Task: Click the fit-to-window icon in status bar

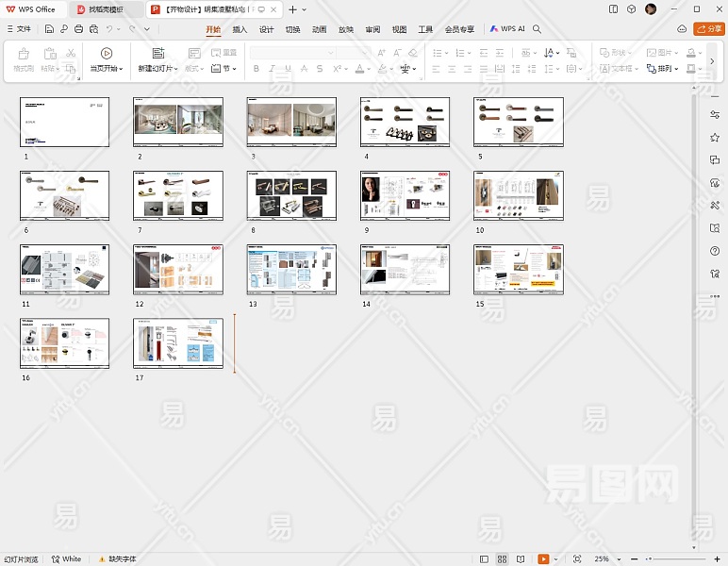Action: pos(577,559)
